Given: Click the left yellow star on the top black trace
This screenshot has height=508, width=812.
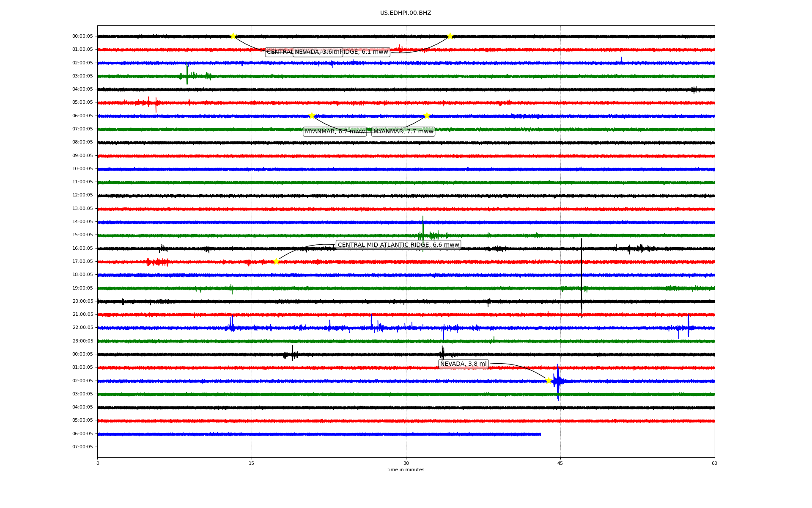Looking at the screenshot, I should tap(233, 36).
